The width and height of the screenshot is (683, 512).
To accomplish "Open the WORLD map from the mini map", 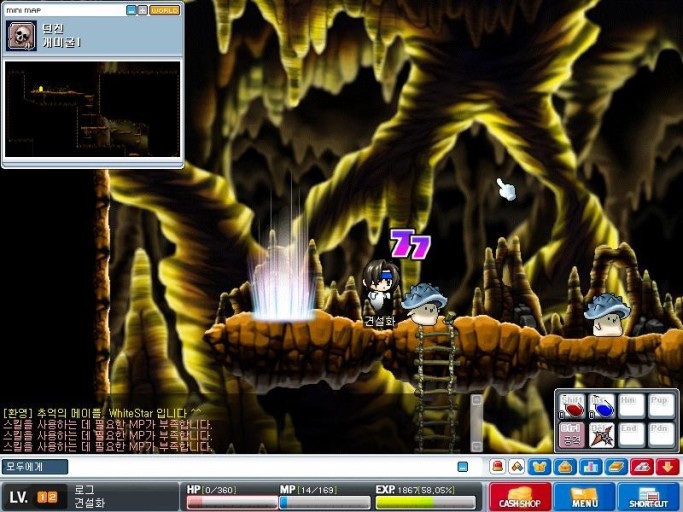I will 164,10.
